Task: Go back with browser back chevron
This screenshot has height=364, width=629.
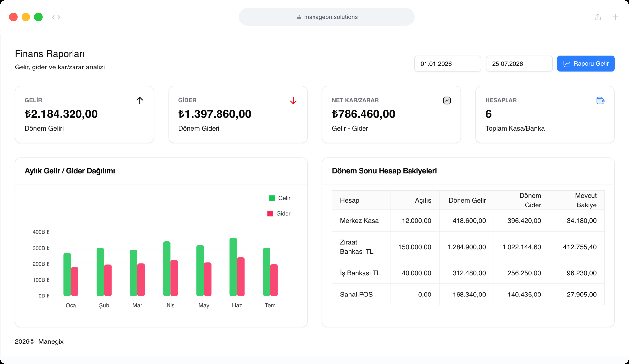Action: (x=53, y=17)
